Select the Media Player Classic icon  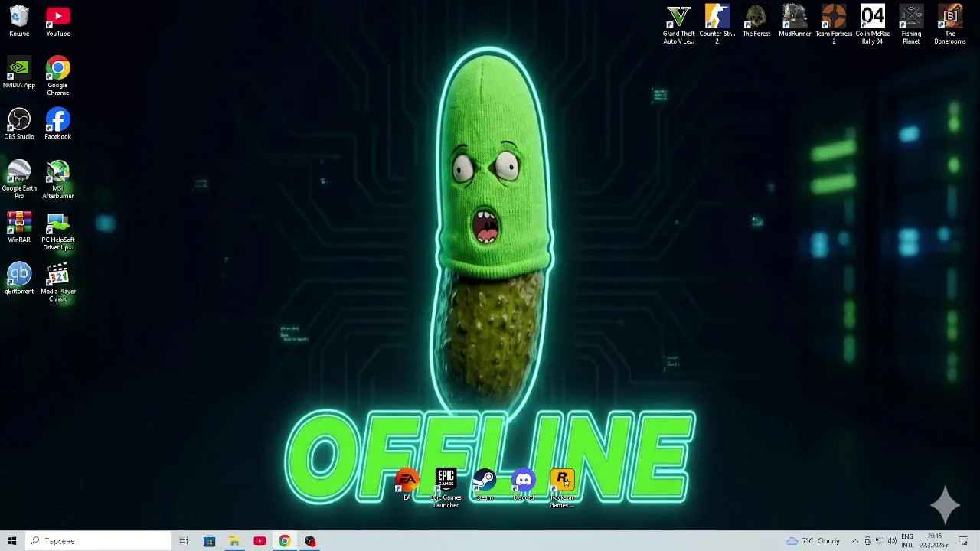pos(57,282)
